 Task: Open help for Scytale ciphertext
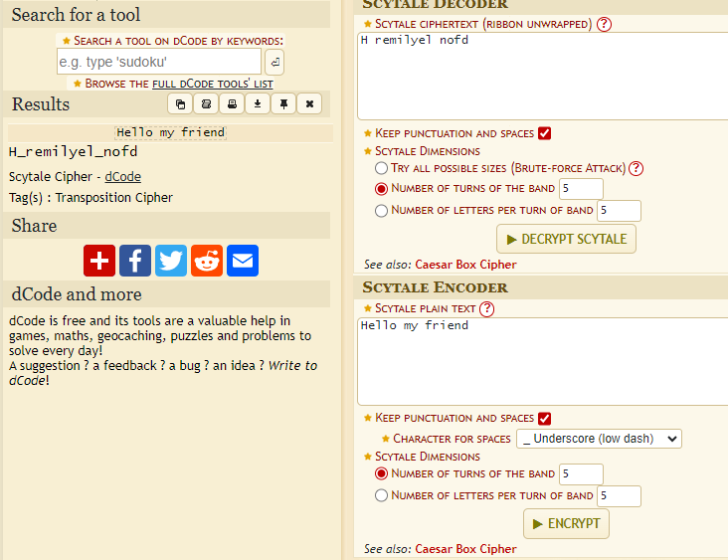click(x=604, y=24)
